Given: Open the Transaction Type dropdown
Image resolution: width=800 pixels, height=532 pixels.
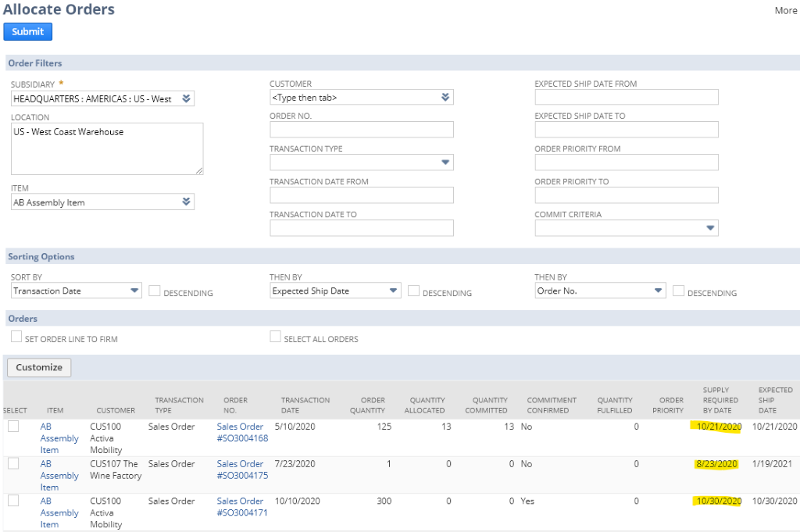Looking at the screenshot, I should (445, 162).
